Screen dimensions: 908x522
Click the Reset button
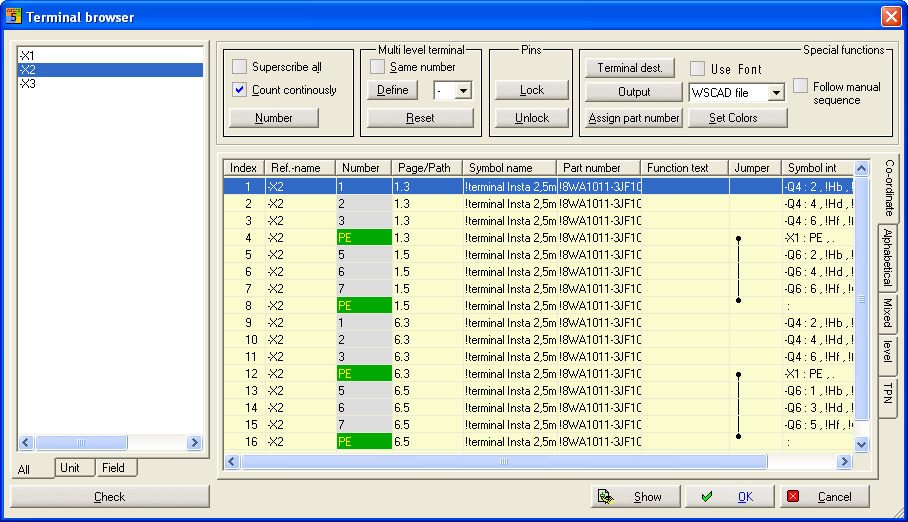pyautogui.click(x=420, y=118)
